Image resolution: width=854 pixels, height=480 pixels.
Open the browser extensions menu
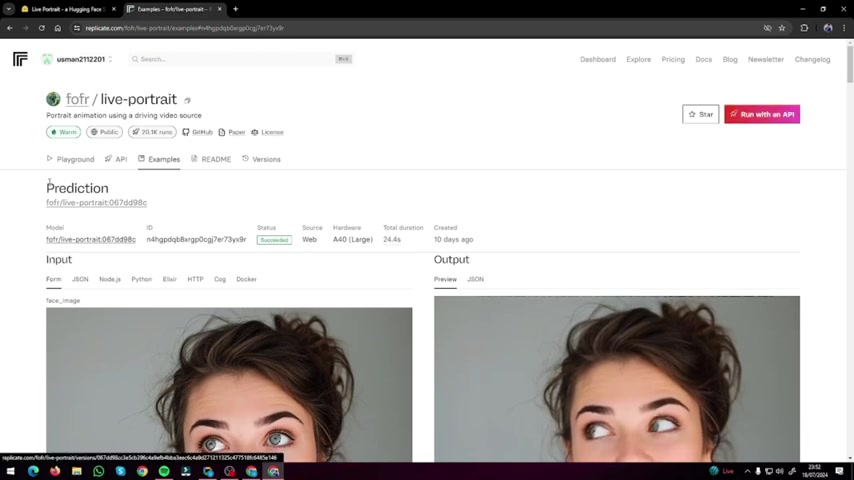[x=804, y=28]
